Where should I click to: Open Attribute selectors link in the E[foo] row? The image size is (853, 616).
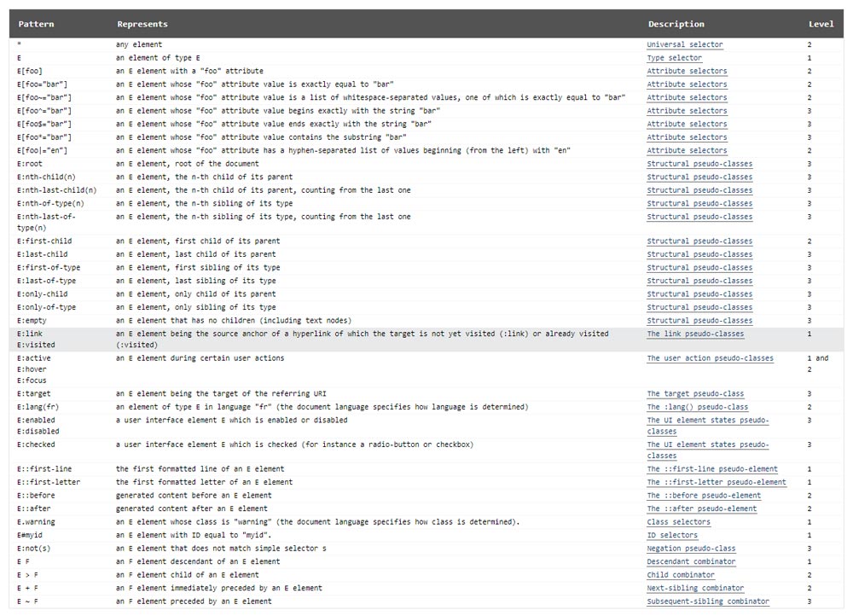click(687, 71)
